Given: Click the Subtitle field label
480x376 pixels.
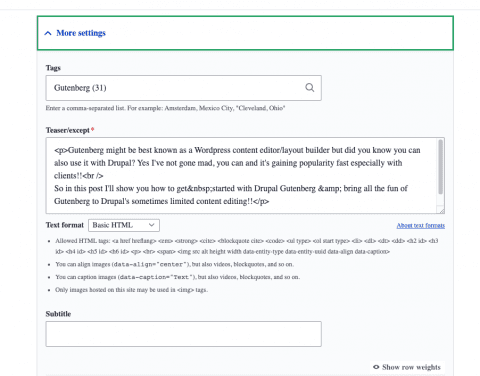Looking at the screenshot, I should pyautogui.click(x=58, y=314).
